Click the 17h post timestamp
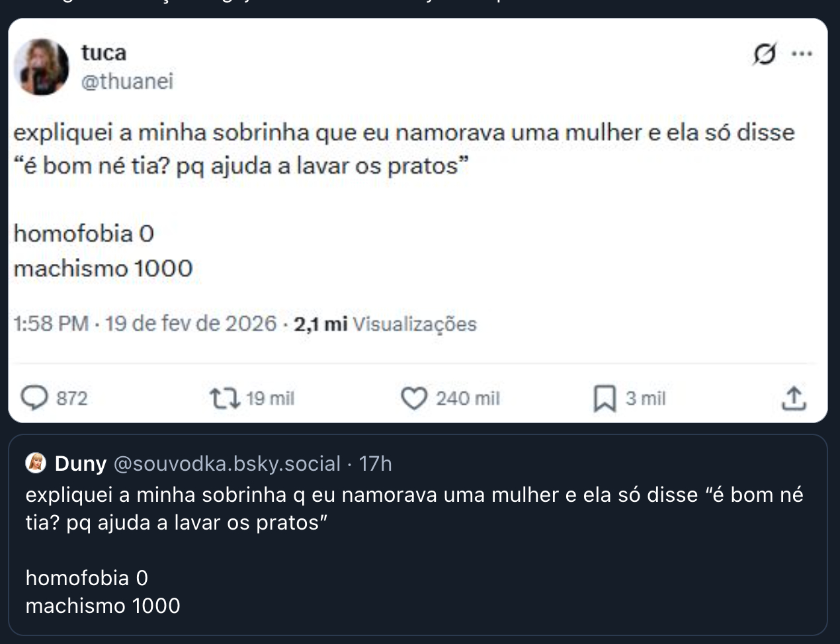 (x=375, y=463)
